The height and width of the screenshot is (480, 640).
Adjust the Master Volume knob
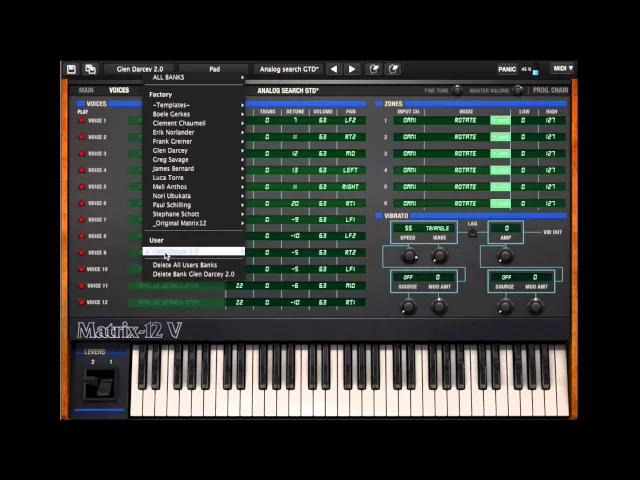(518, 90)
